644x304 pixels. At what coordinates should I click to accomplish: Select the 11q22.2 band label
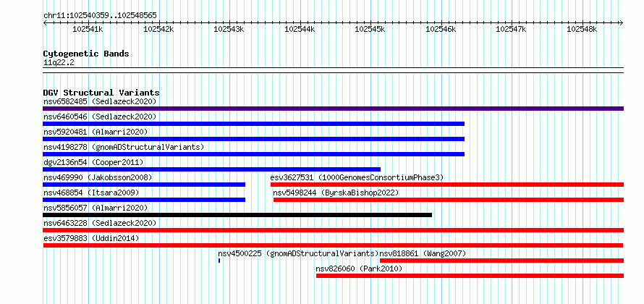click(x=59, y=62)
